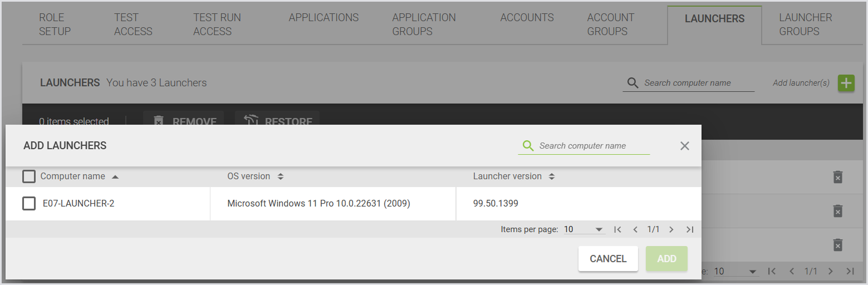This screenshot has height=285, width=868.
Task: Go to previous page in dialog pagination
Action: coord(635,229)
